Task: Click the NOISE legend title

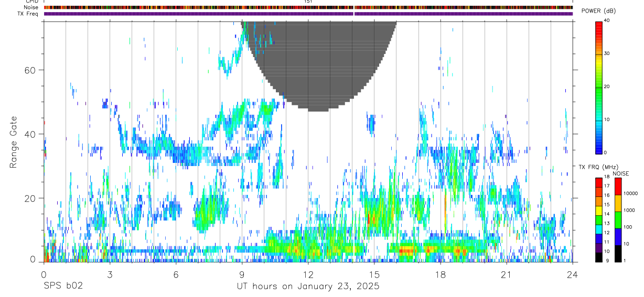Action: (621, 174)
